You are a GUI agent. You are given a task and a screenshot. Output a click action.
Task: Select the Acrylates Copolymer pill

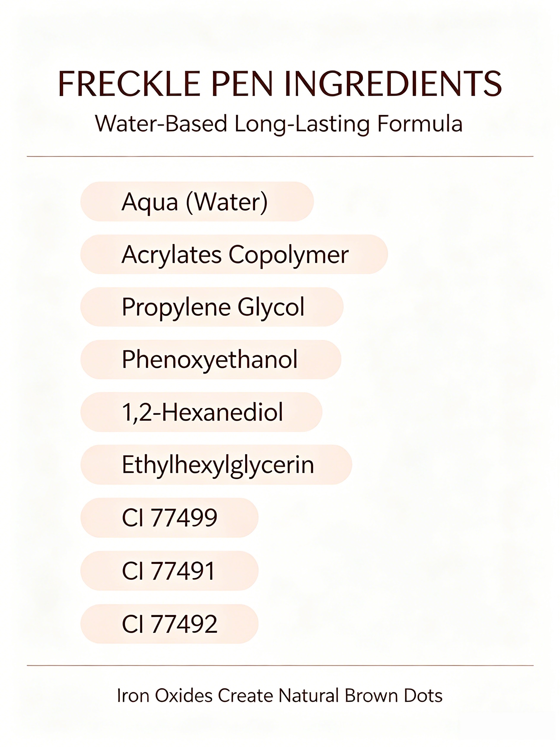click(234, 254)
